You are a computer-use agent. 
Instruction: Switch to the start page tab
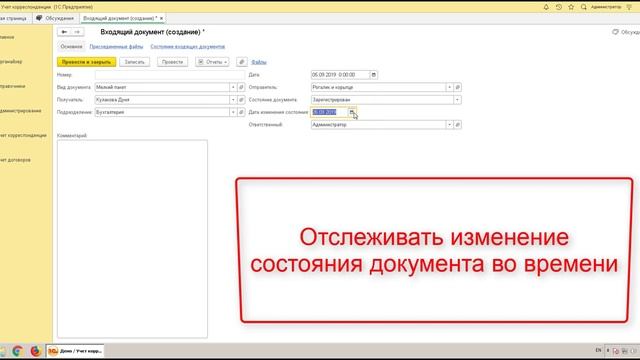tap(15, 18)
